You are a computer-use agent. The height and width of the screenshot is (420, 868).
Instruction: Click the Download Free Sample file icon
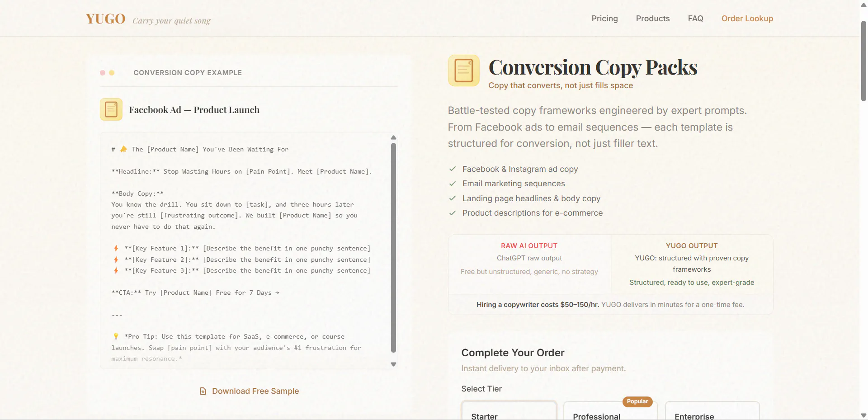coord(203,391)
